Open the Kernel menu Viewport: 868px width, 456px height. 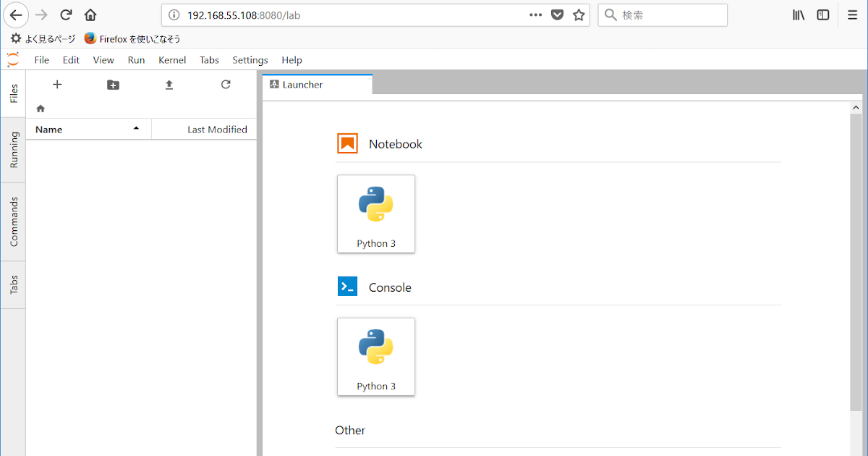tap(171, 60)
